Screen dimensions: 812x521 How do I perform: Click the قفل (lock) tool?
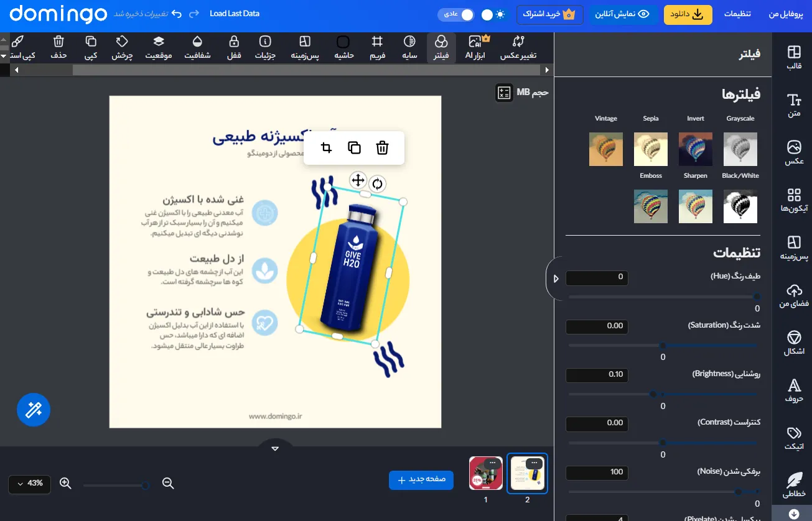[x=233, y=48]
